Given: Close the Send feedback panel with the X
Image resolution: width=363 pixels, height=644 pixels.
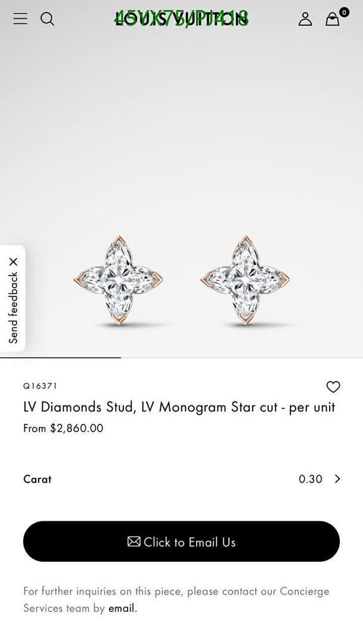Looking at the screenshot, I should pos(14,260).
